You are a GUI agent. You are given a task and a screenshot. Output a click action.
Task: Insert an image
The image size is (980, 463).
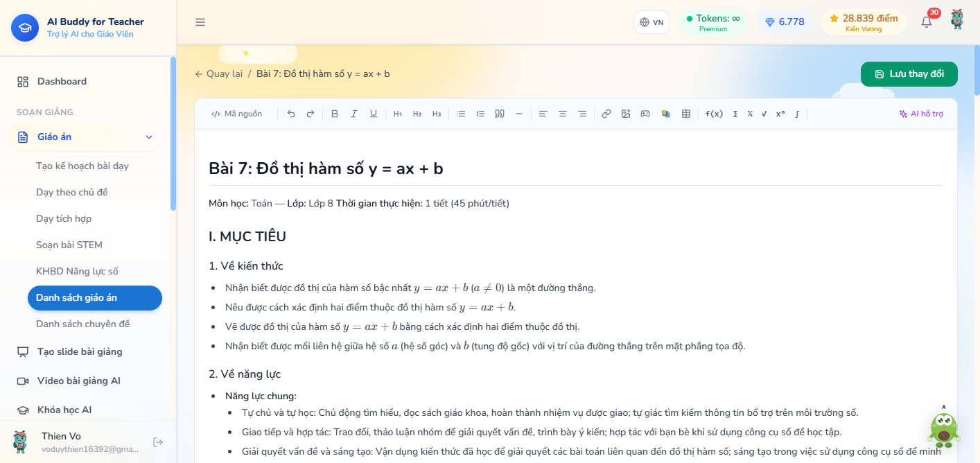626,114
